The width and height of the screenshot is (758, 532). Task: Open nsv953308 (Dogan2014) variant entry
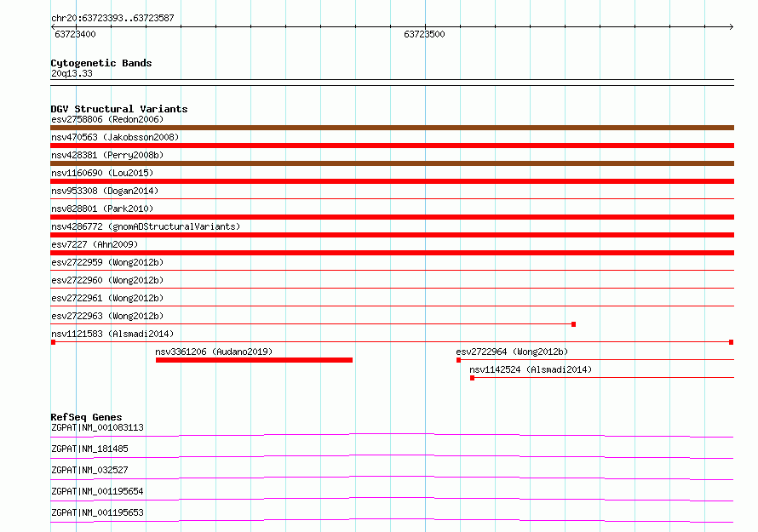tap(105, 191)
